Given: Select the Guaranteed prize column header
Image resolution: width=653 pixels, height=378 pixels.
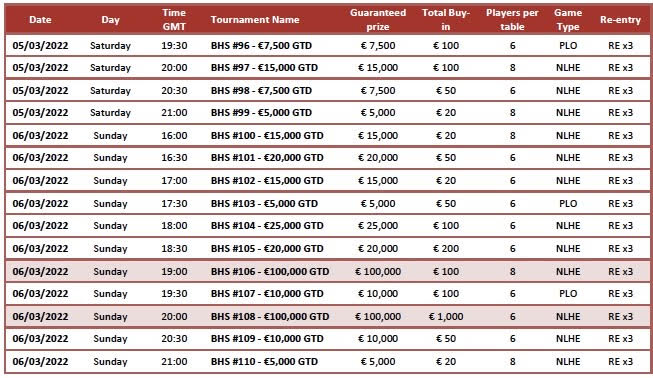Looking at the screenshot, I should (378, 20).
